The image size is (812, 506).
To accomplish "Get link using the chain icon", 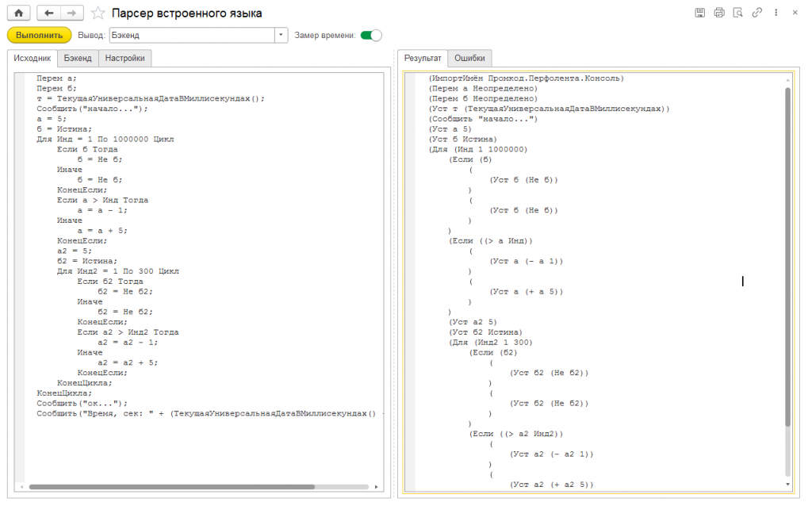I will tap(757, 13).
